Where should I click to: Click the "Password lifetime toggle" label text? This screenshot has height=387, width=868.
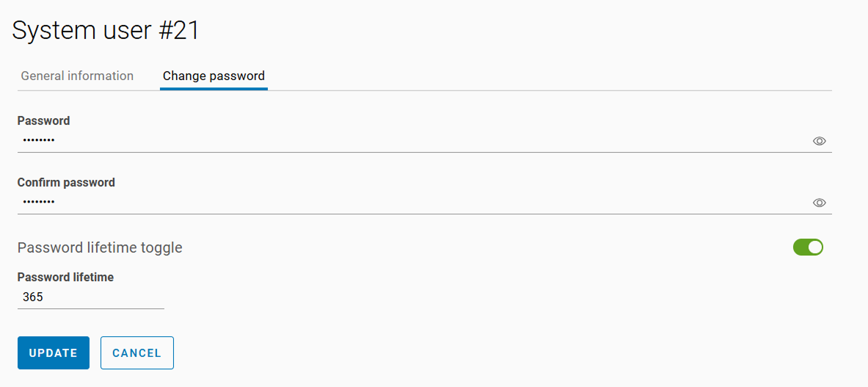[100, 247]
